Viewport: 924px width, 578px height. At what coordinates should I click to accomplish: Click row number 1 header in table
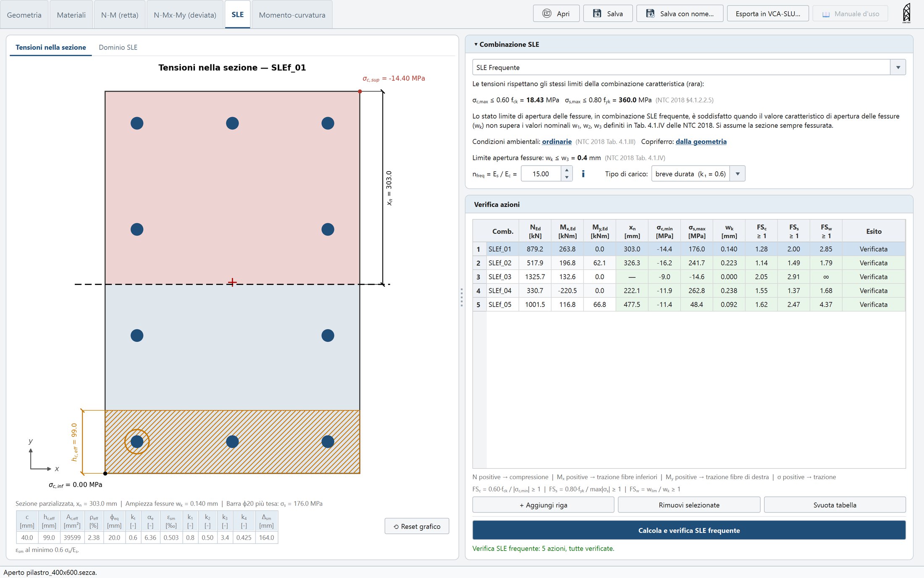pos(478,249)
